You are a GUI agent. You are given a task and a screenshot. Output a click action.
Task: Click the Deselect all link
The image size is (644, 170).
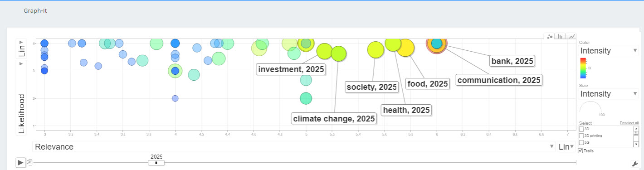[629, 123]
